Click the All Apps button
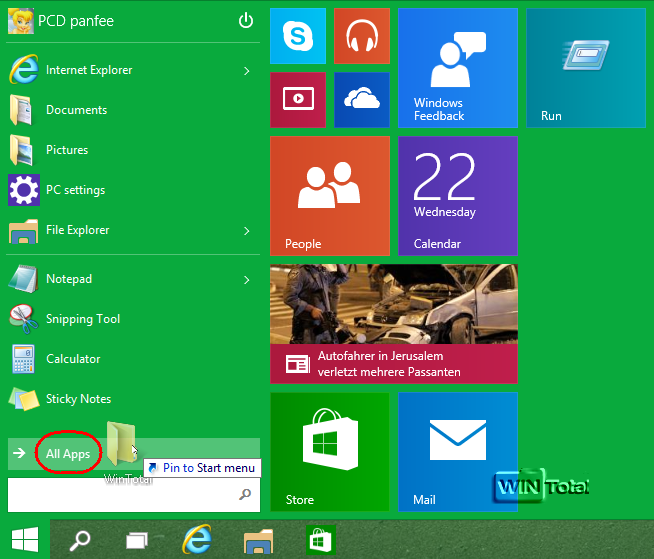 click(67, 454)
